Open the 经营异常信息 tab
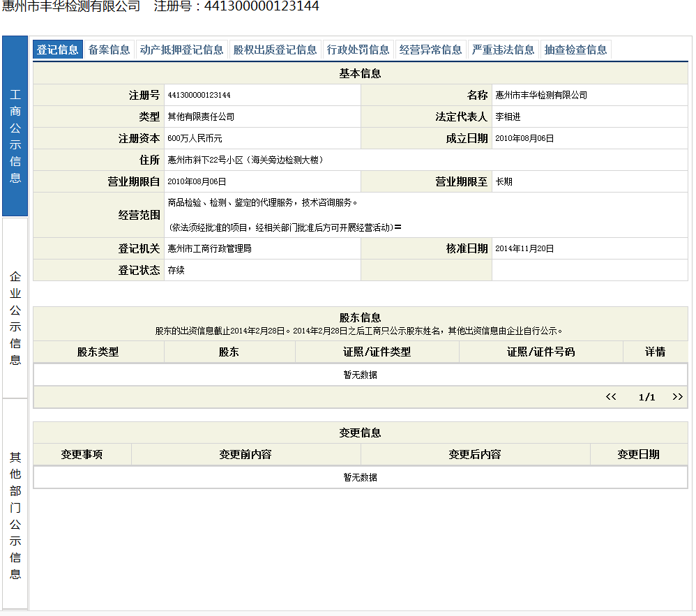This screenshot has height=616, width=696. click(x=431, y=50)
